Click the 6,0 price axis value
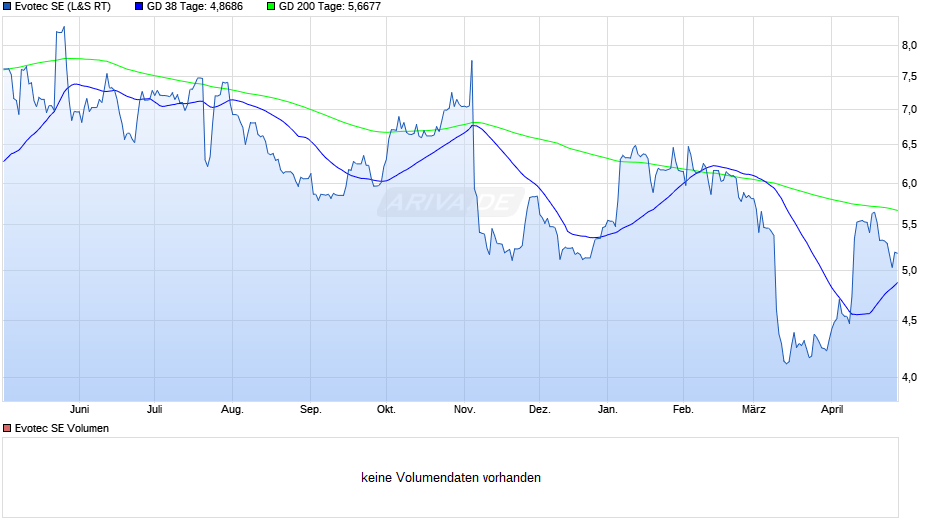Viewport: 940px width, 526px height. 909,184
